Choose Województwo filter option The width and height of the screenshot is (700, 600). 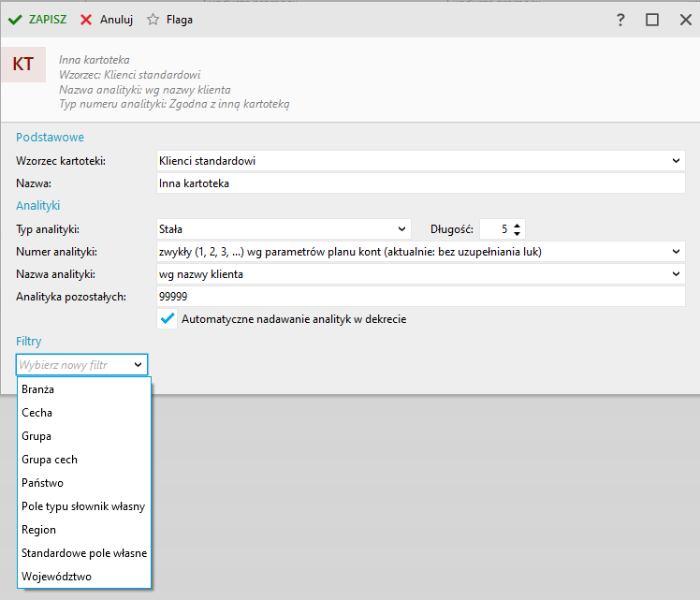84,577
